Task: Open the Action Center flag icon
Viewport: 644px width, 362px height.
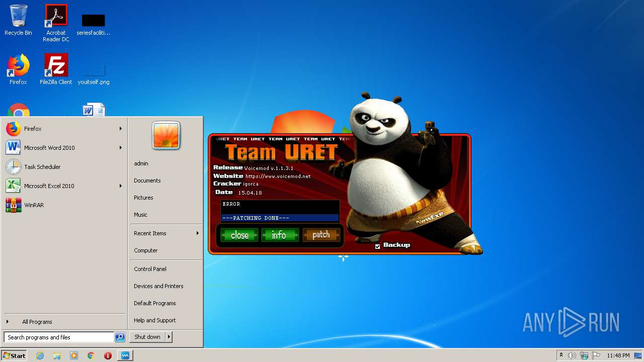Action: click(596, 355)
